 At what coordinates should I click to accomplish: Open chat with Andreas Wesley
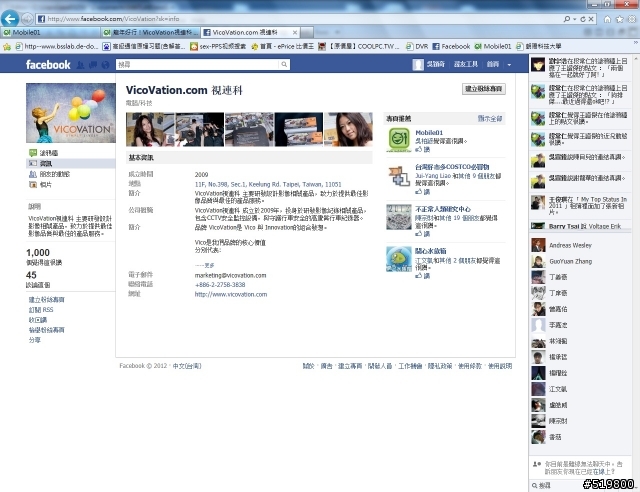click(580, 245)
